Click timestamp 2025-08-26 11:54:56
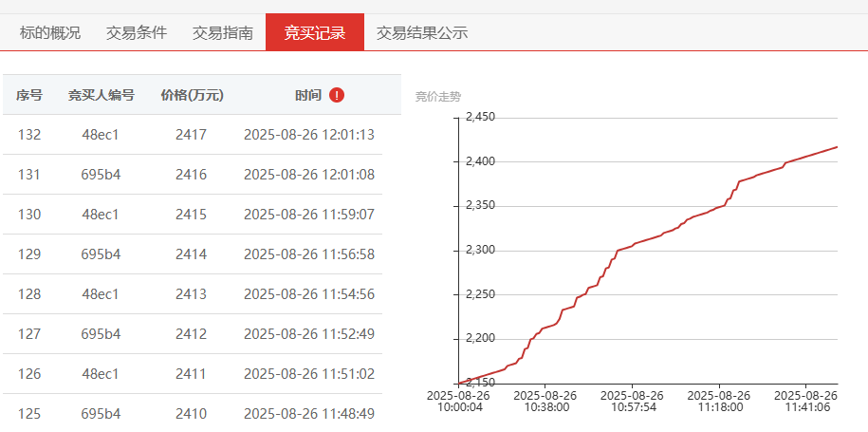 click(x=309, y=294)
